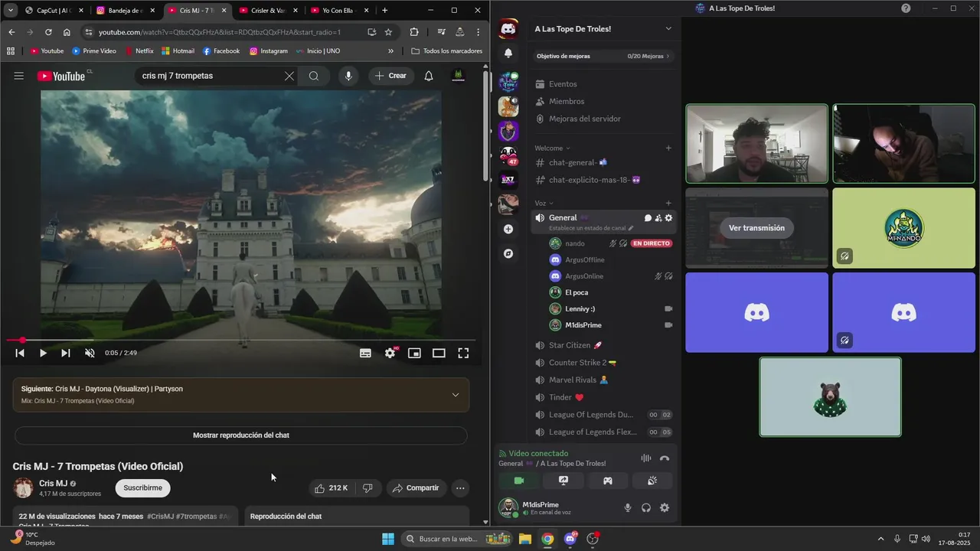Viewport: 980px width, 551px height.
Task: Open Discord soundboard icon
Action: [x=652, y=481]
